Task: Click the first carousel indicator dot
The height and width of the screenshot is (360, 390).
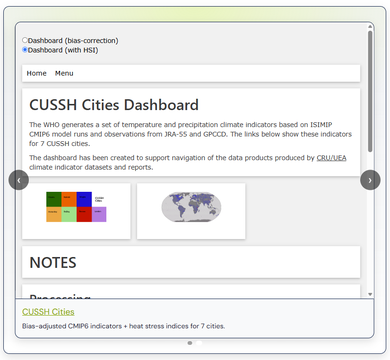Action: (190, 343)
